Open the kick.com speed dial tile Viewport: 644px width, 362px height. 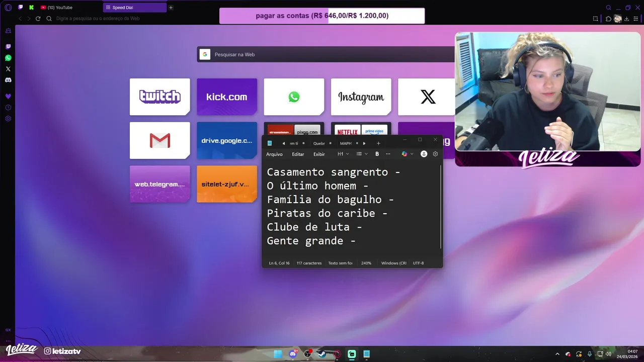pos(227,97)
